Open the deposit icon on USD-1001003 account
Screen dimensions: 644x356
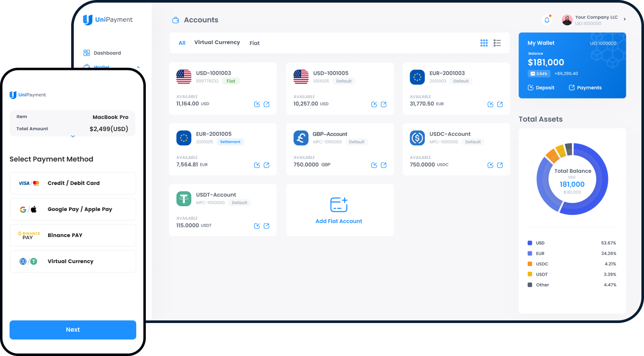point(257,104)
